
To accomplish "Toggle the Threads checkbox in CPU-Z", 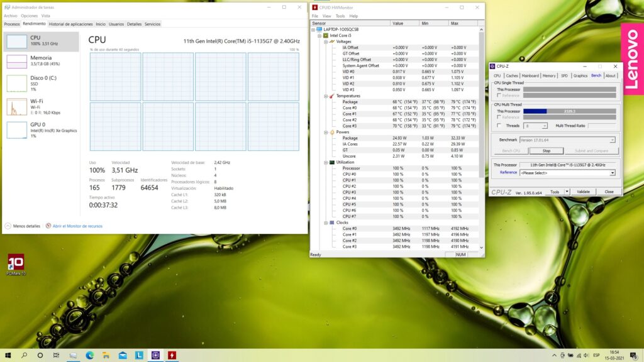I will (x=500, y=126).
